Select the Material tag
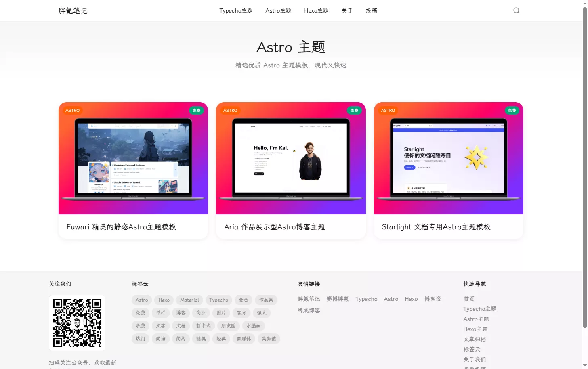Viewport: 588px width, 369px height. (189, 300)
